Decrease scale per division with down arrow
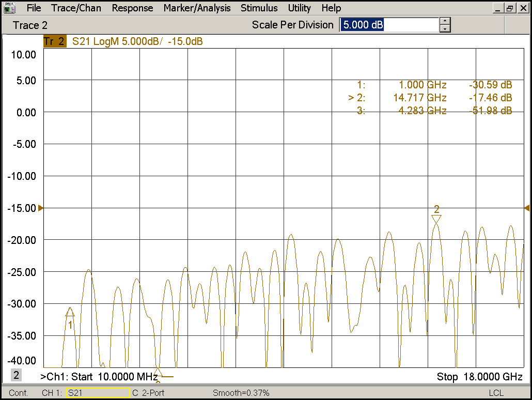Screen dimensions: 532x400 point(445,29)
